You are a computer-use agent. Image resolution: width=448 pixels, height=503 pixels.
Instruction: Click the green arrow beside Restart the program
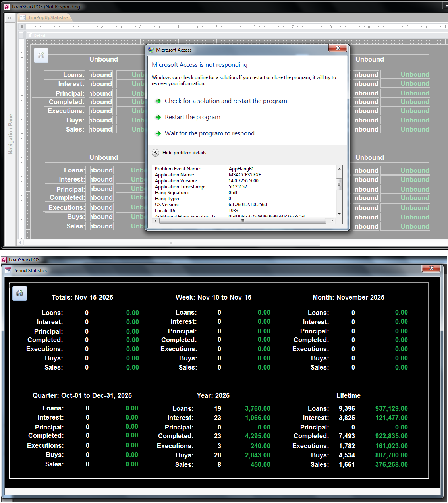(x=158, y=117)
